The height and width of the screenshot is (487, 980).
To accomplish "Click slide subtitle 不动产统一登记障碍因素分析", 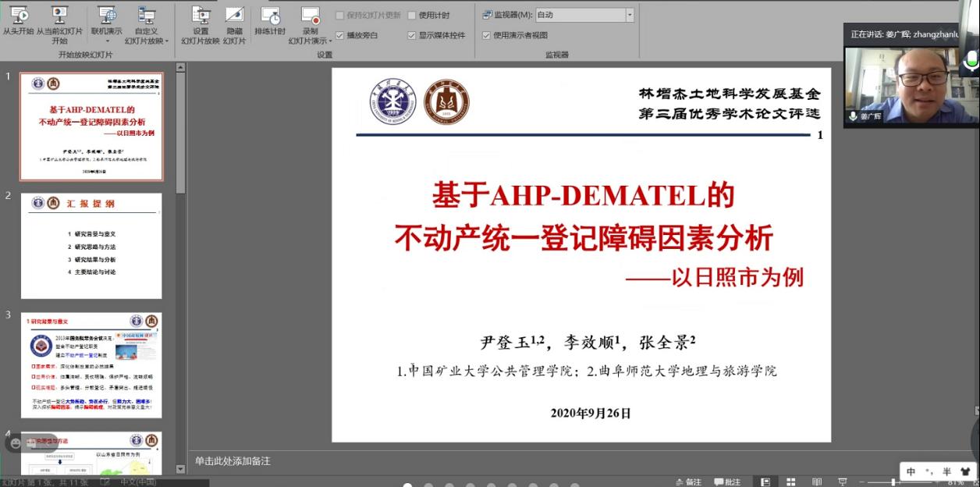I will (x=584, y=238).
